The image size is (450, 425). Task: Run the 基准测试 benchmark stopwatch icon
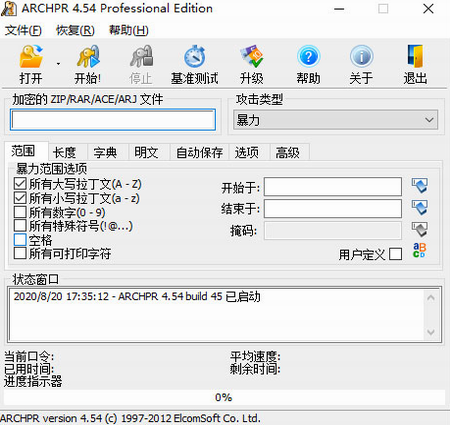coord(194,57)
